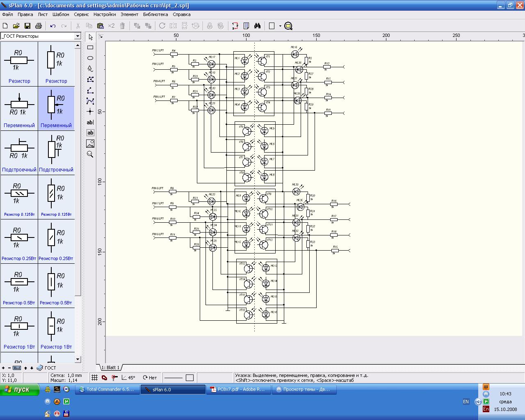Select the ellipse drawing tool
Viewport: 525px width, 420px height.
coord(90,58)
